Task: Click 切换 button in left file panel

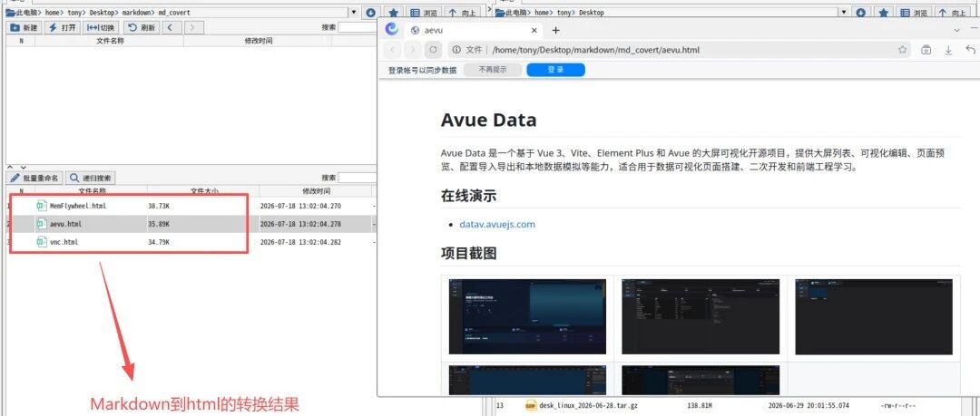Action: pyautogui.click(x=101, y=27)
